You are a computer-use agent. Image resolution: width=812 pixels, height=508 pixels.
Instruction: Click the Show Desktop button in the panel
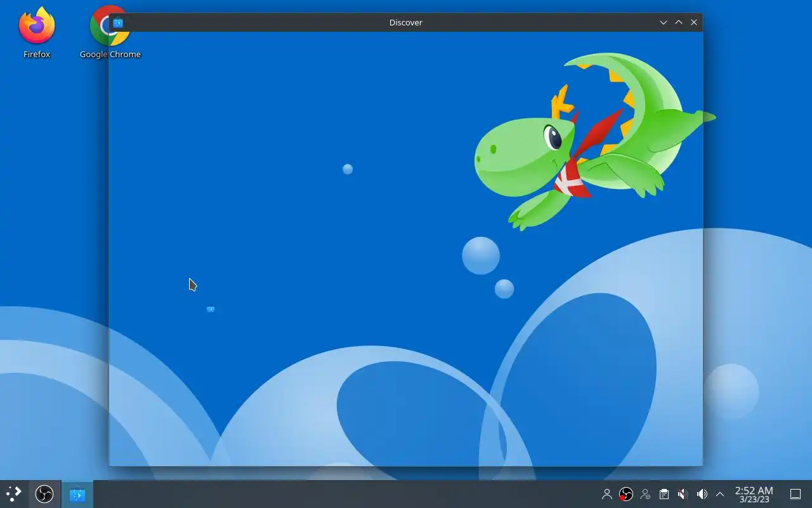point(796,494)
